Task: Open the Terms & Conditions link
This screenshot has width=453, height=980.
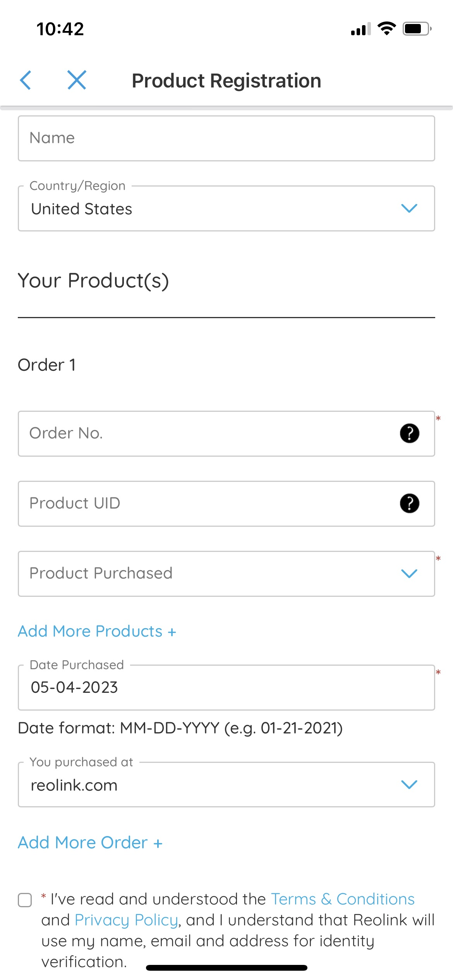Action: pos(343,899)
